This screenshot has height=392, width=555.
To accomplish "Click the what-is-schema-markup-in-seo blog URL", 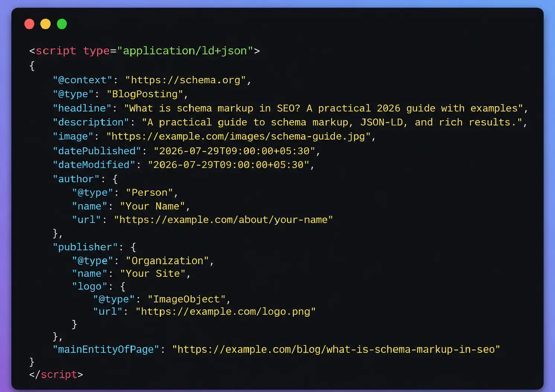I will (x=336, y=350).
